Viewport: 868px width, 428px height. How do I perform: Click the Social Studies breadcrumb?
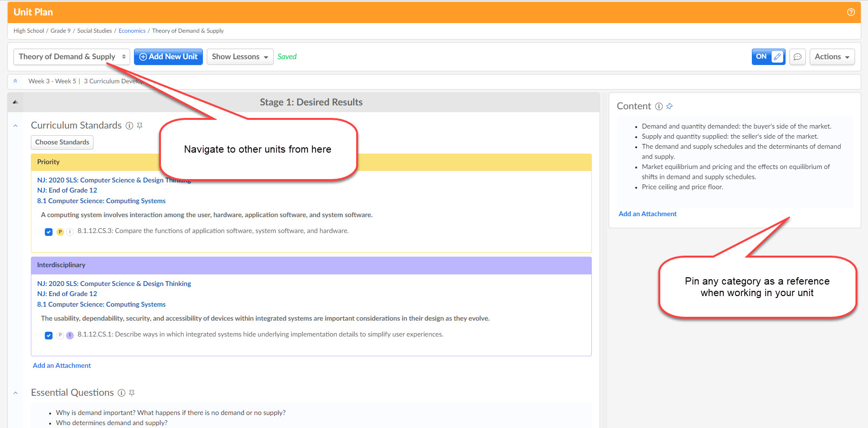94,31
